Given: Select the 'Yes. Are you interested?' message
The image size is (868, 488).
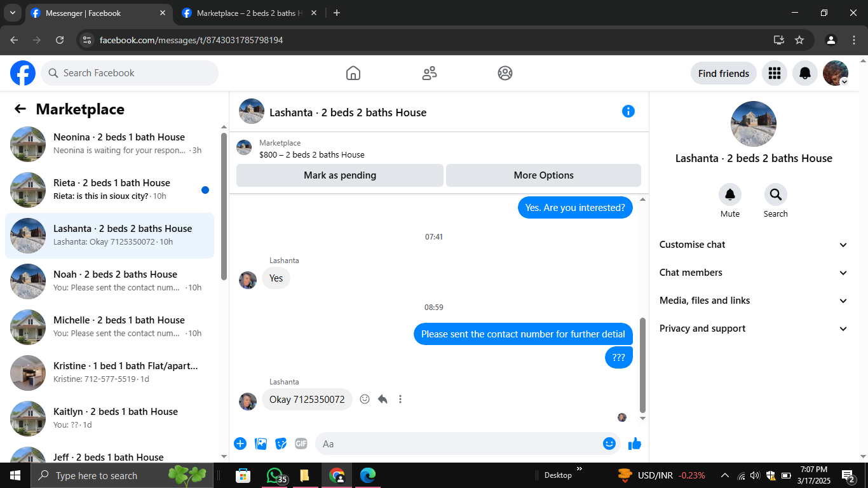Looking at the screenshot, I should 575,208.
